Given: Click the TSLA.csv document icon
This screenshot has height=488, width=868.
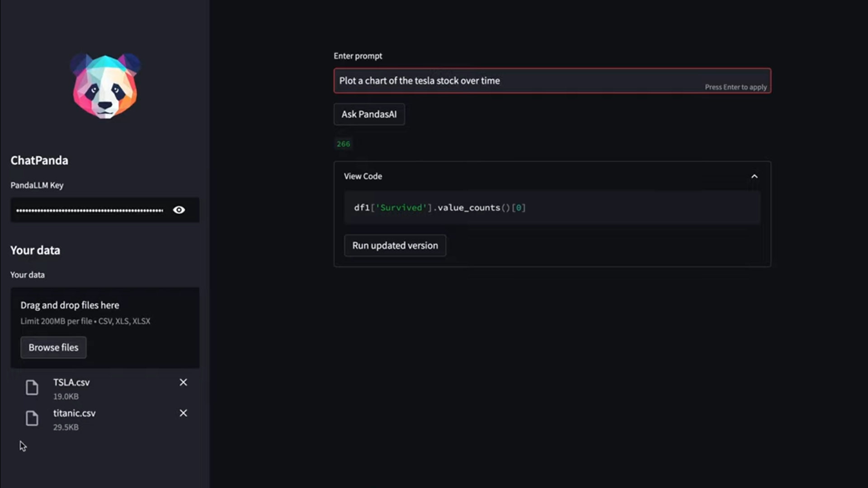Looking at the screenshot, I should pos(32,388).
